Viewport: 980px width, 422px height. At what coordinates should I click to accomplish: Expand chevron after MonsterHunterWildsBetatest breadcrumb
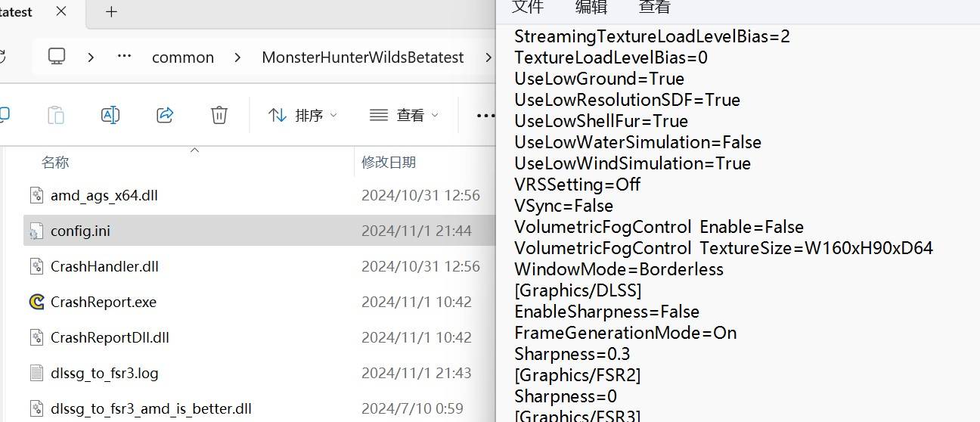pos(488,57)
